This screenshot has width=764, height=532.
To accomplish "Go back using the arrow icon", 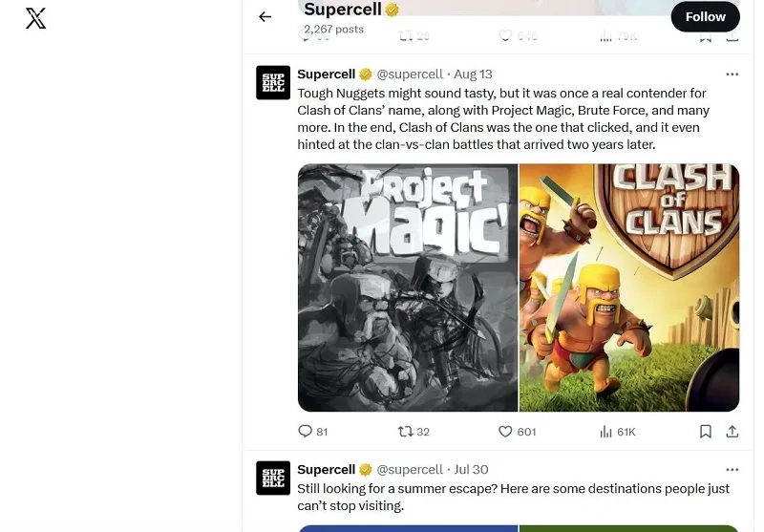I will tap(265, 17).
